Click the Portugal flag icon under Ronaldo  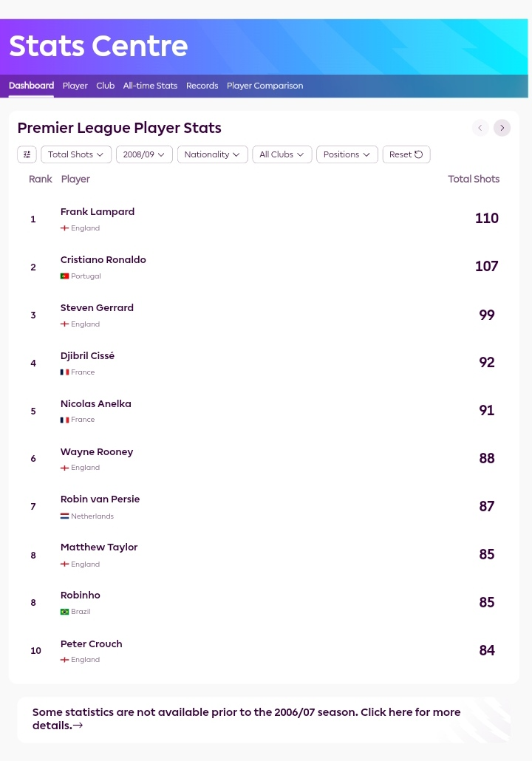[64, 276]
